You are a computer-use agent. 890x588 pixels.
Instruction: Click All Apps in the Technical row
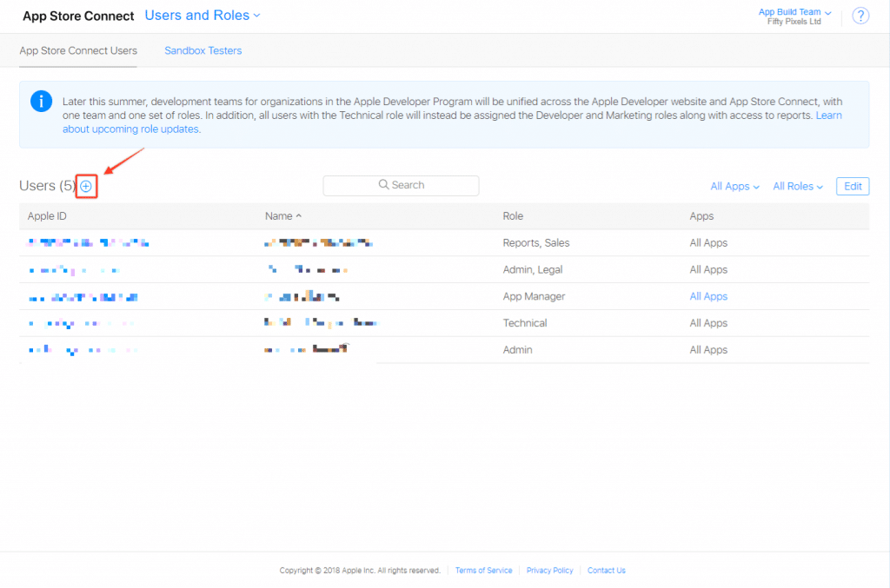(x=708, y=323)
